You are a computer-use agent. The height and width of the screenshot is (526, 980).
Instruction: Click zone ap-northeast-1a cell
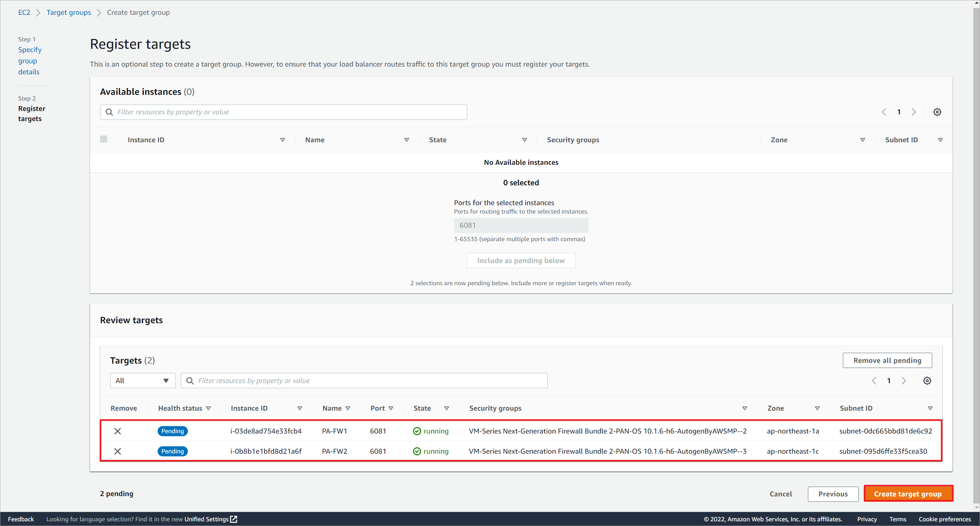pyautogui.click(x=793, y=431)
